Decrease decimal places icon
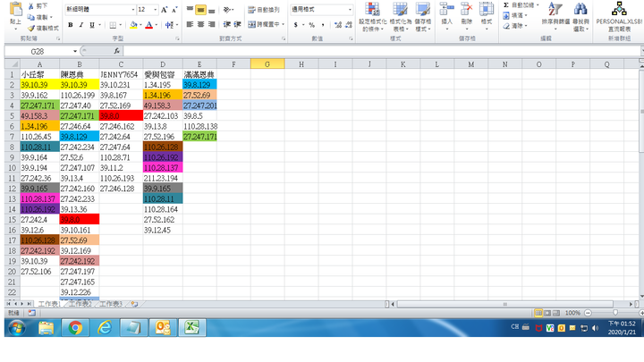644x362 pixels. 348,25
